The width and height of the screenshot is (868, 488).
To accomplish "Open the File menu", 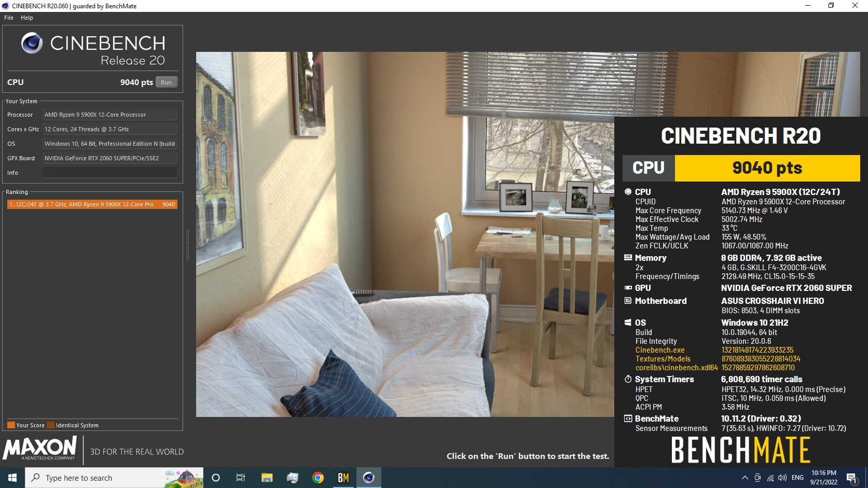I will (x=9, y=18).
